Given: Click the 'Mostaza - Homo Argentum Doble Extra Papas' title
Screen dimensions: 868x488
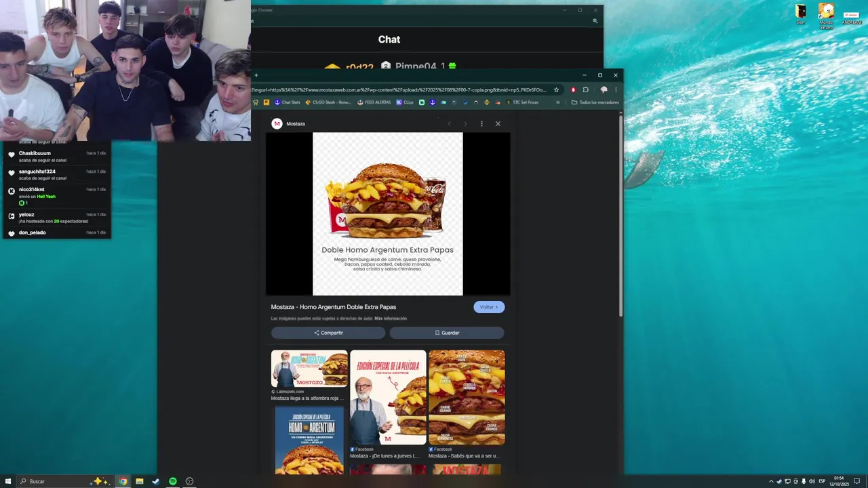Looking at the screenshot, I should tap(334, 307).
